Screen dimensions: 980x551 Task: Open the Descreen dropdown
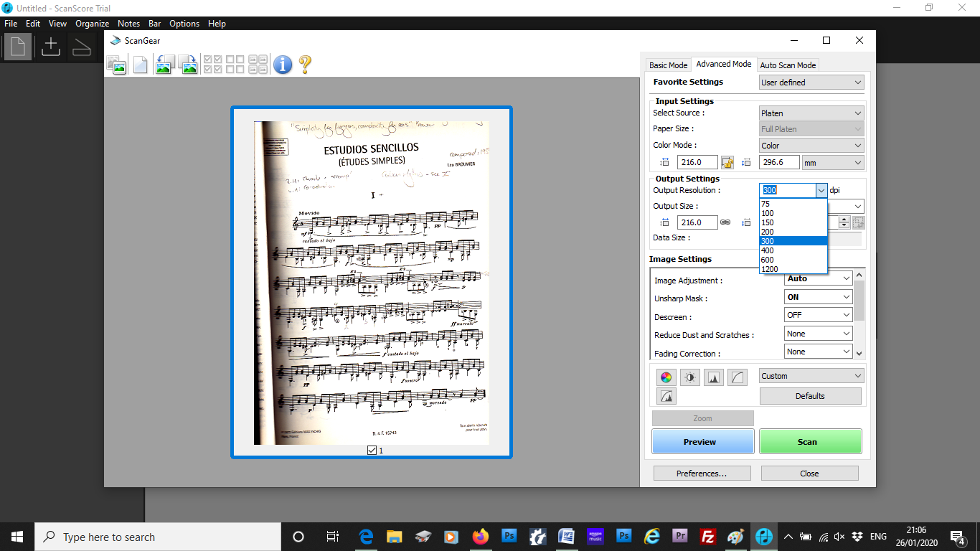tap(819, 315)
